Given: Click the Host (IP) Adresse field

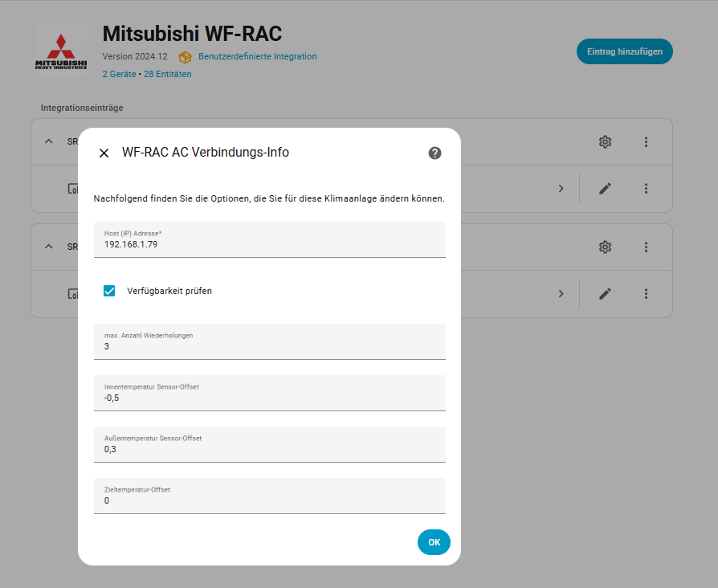Looking at the screenshot, I should 269,243.
